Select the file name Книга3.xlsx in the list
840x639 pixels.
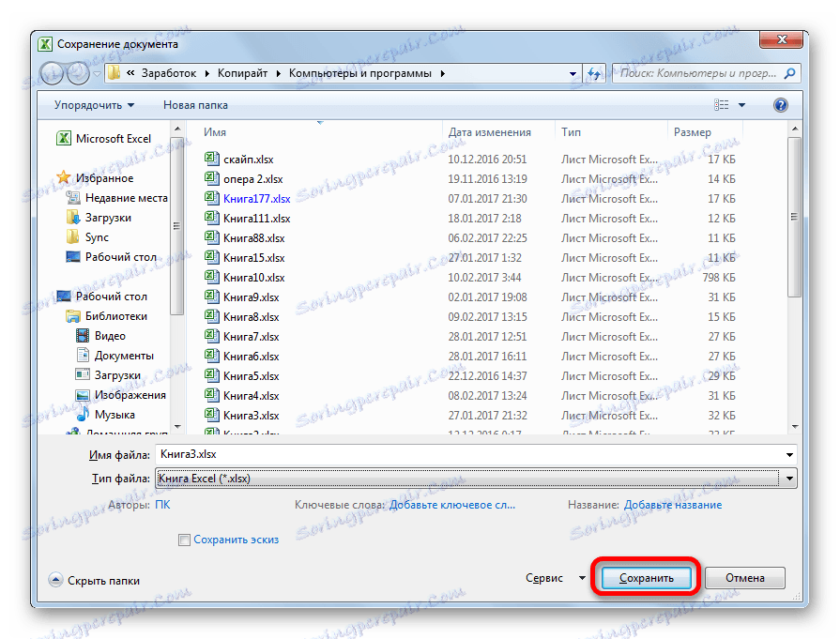(252, 415)
